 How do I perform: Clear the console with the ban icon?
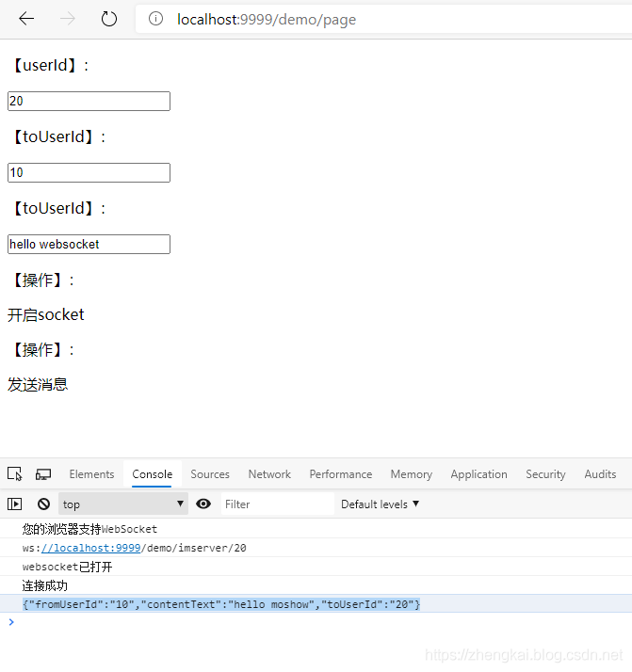point(43,504)
